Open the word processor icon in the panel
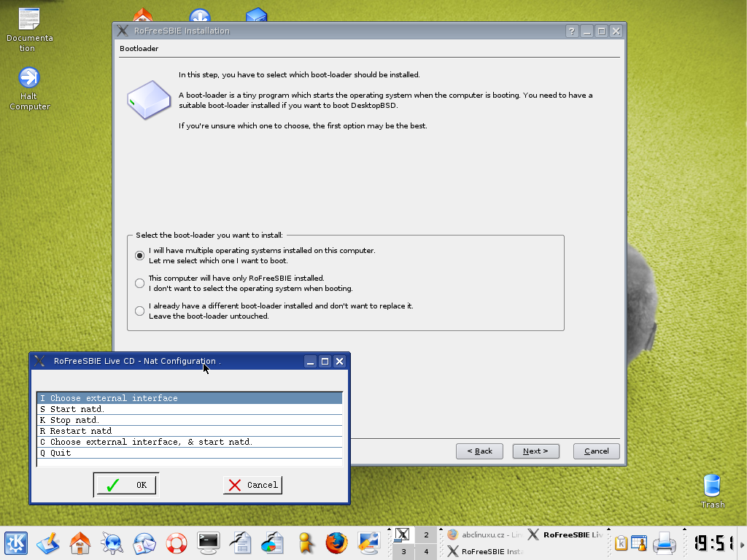 pyautogui.click(x=241, y=542)
